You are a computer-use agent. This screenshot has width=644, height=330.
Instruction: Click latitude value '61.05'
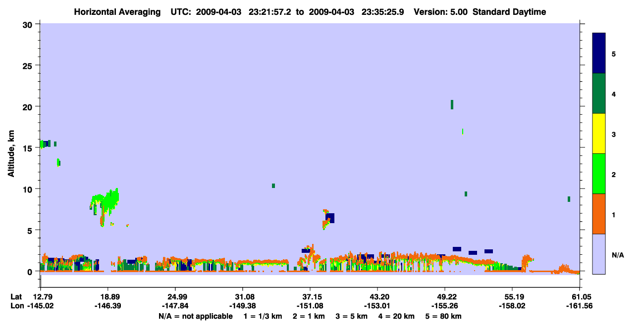click(580, 297)
